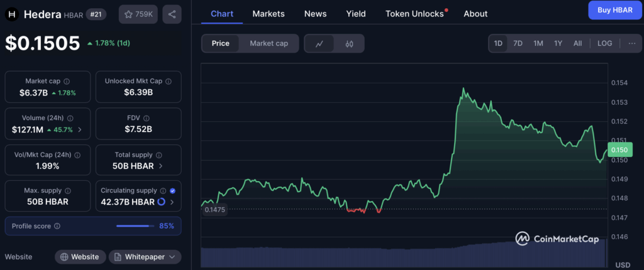Image resolution: width=644 pixels, height=270 pixels.
Task: Click the $6.37B market cap value
Action: (x=34, y=93)
